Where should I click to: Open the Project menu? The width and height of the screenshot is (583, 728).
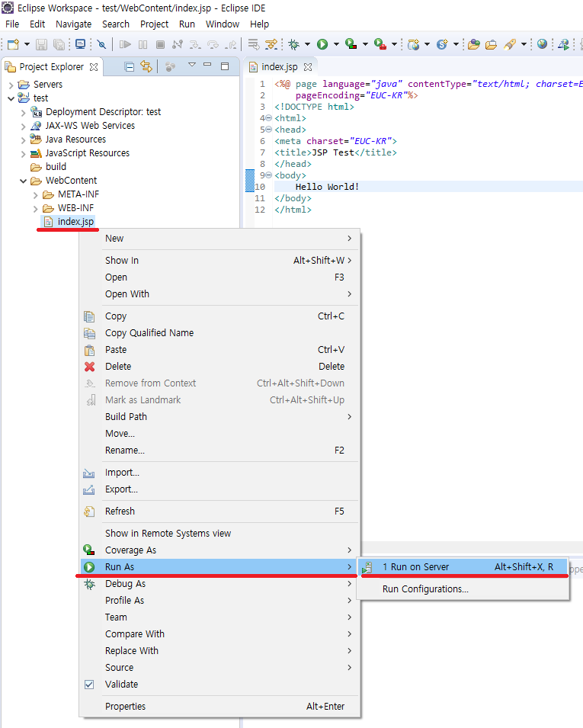pyautogui.click(x=154, y=24)
